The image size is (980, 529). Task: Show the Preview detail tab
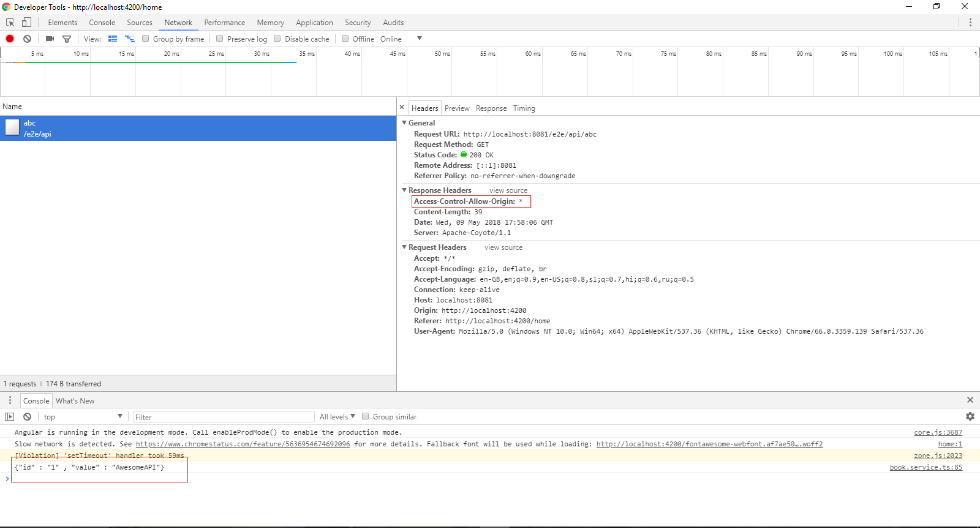457,108
